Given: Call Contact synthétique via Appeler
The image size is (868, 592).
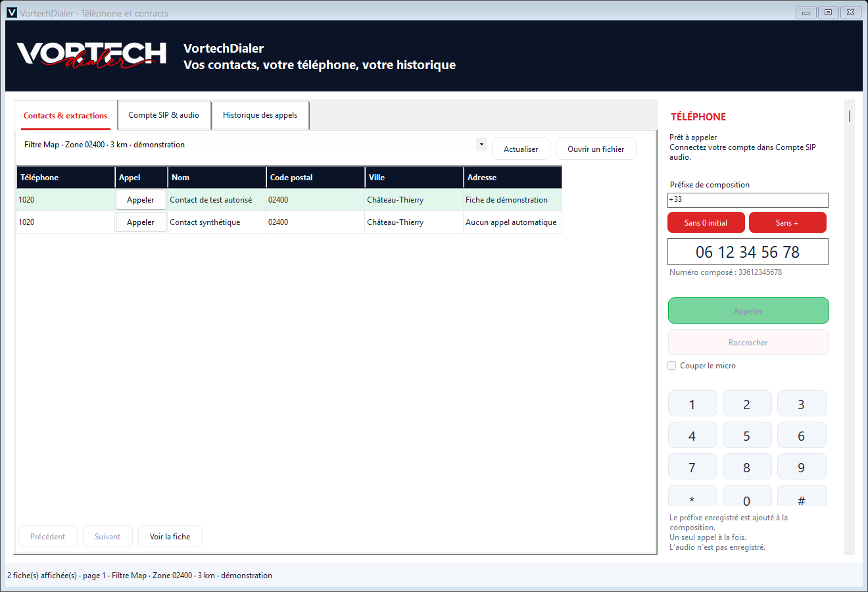Looking at the screenshot, I should 141,222.
